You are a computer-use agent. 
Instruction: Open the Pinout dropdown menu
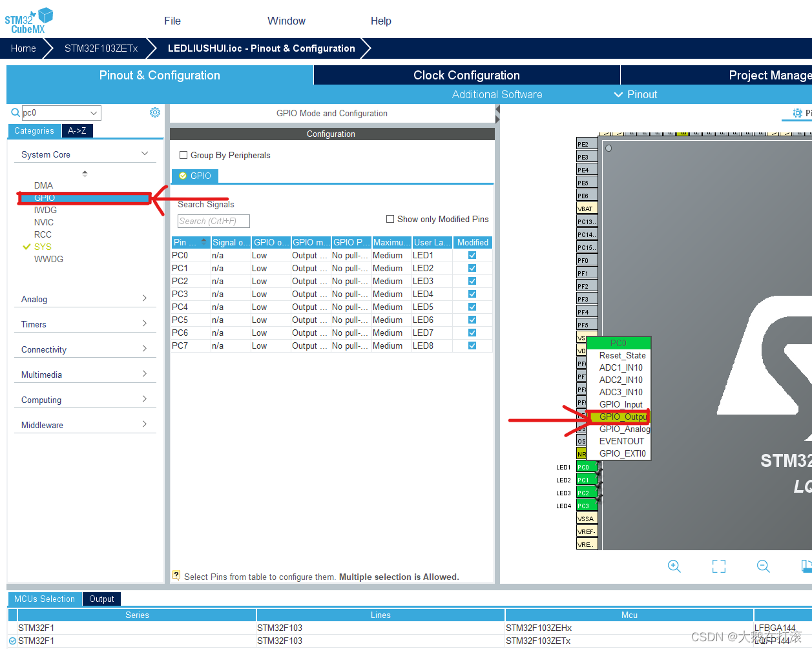[x=635, y=94]
